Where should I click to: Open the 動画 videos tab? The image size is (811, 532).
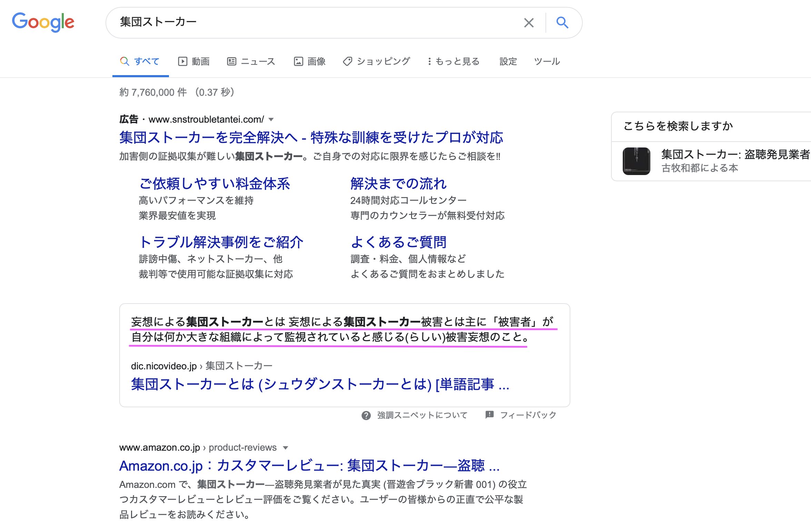click(194, 61)
